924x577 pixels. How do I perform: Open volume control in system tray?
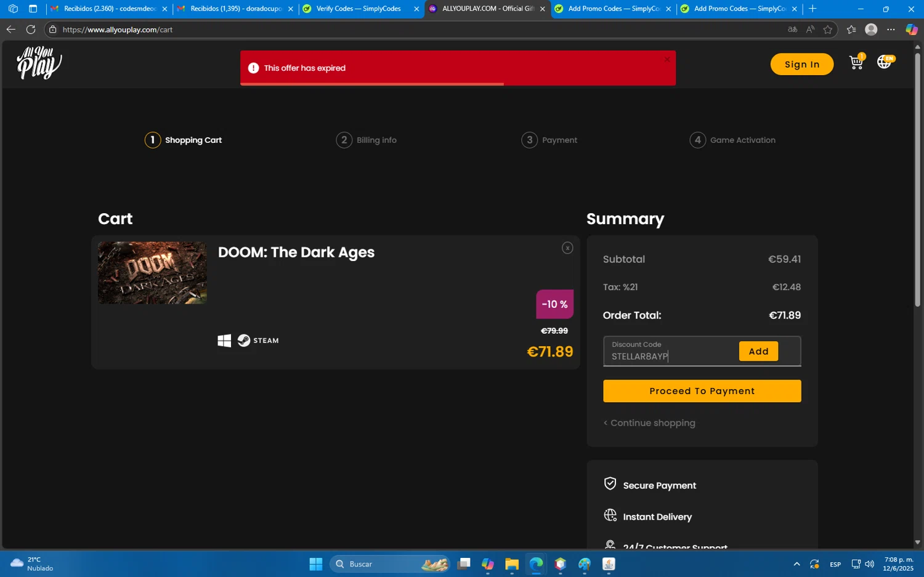pos(869,564)
